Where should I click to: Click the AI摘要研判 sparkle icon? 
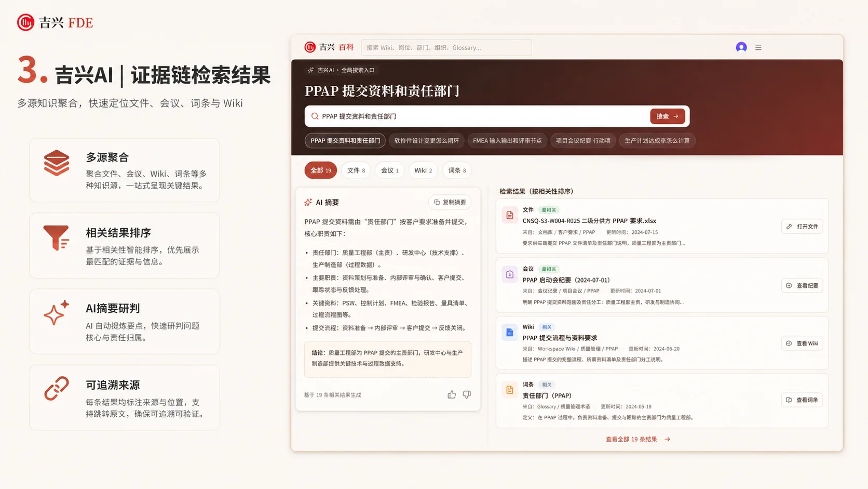tap(57, 313)
